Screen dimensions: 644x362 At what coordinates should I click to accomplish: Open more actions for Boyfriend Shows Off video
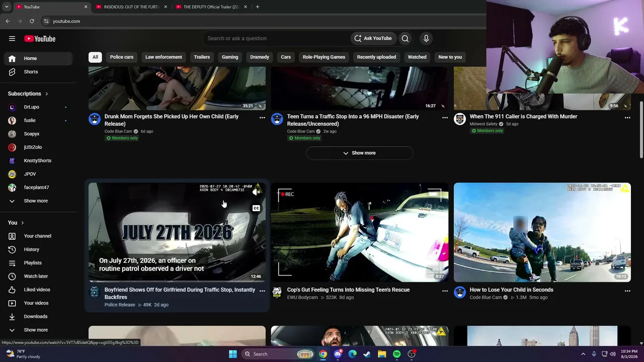(262, 291)
